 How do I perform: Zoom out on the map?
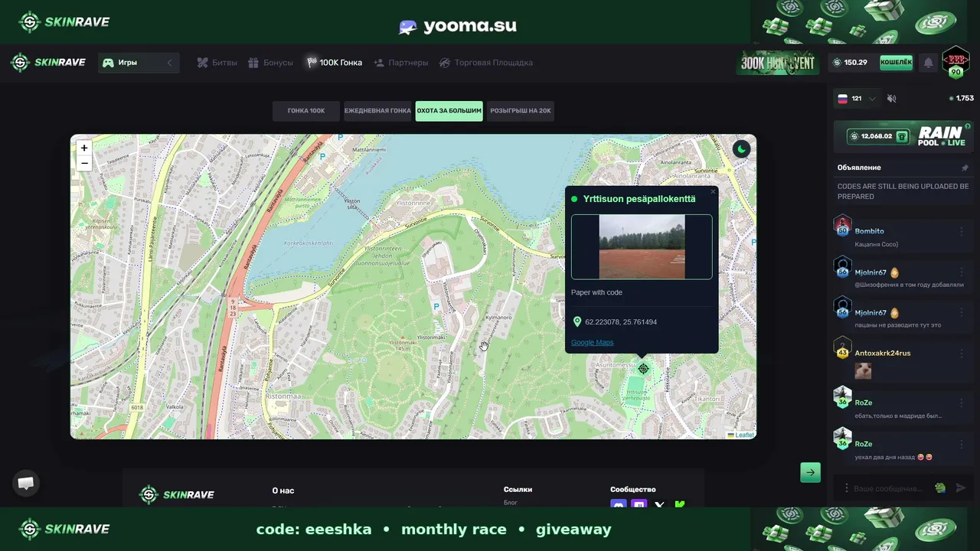coord(84,163)
